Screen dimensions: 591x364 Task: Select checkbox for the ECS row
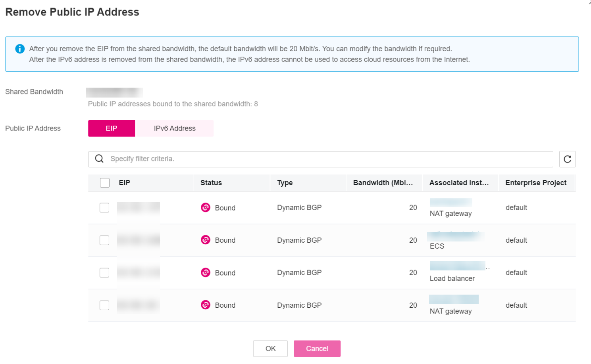tap(104, 240)
